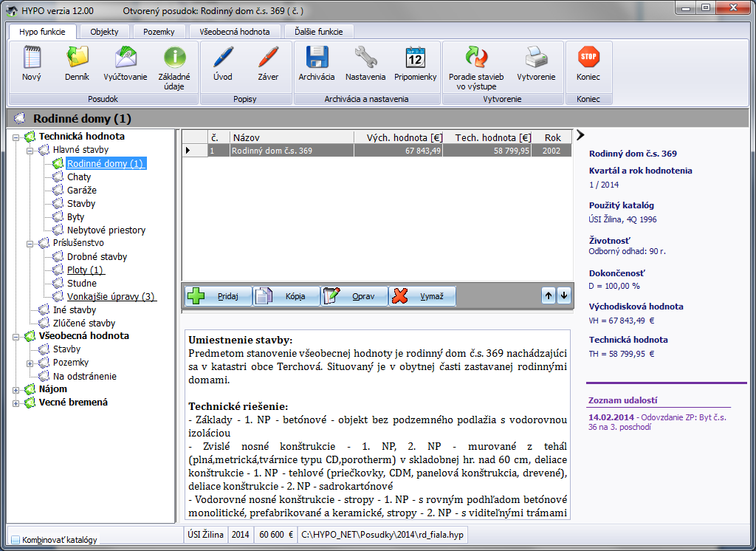Collapse Hlavné stavby tree node
Image resolution: width=756 pixels, height=551 pixels.
pos(30,151)
